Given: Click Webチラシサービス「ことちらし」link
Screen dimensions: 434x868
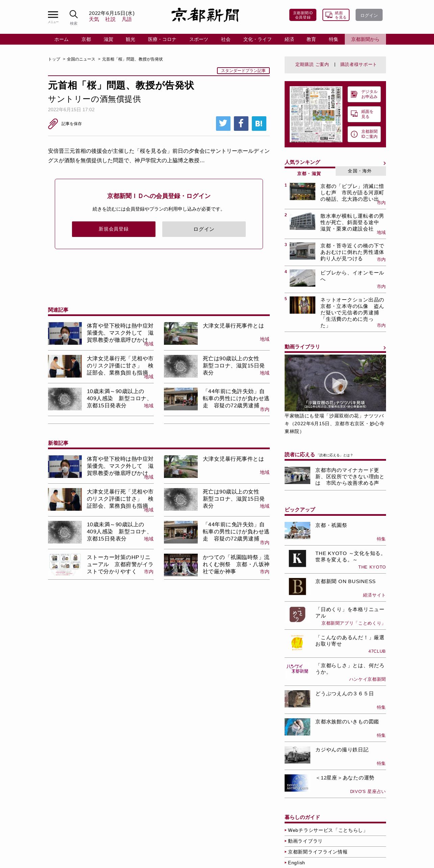Looking at the screenshot, I should 327,830.
